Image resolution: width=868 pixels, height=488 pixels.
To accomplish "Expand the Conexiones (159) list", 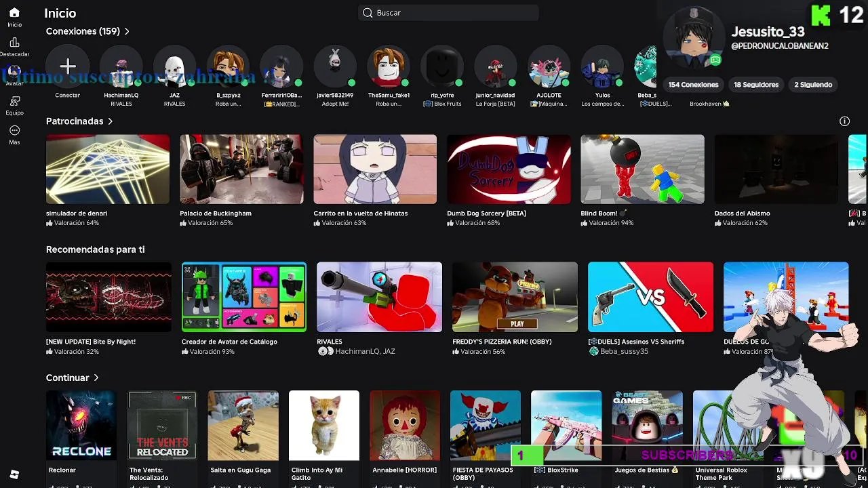I will click(87, 31).
